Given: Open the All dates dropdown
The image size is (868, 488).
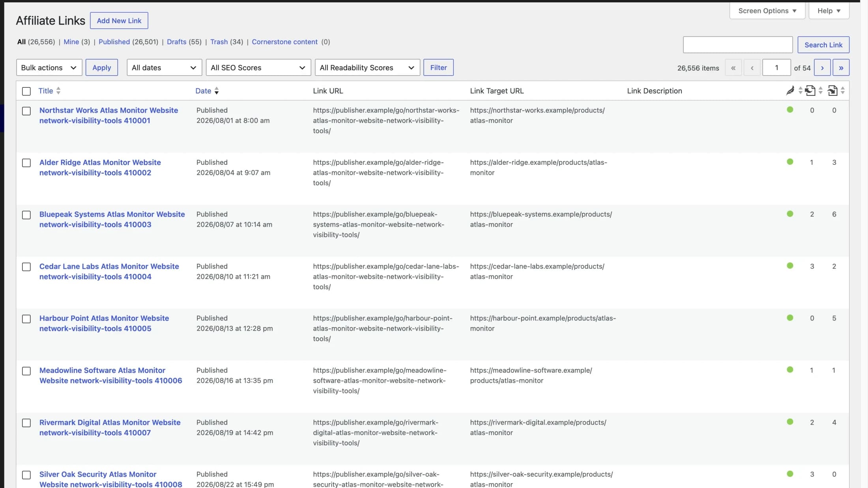Looking at the screenshot, I should click(x=164, y=67).
